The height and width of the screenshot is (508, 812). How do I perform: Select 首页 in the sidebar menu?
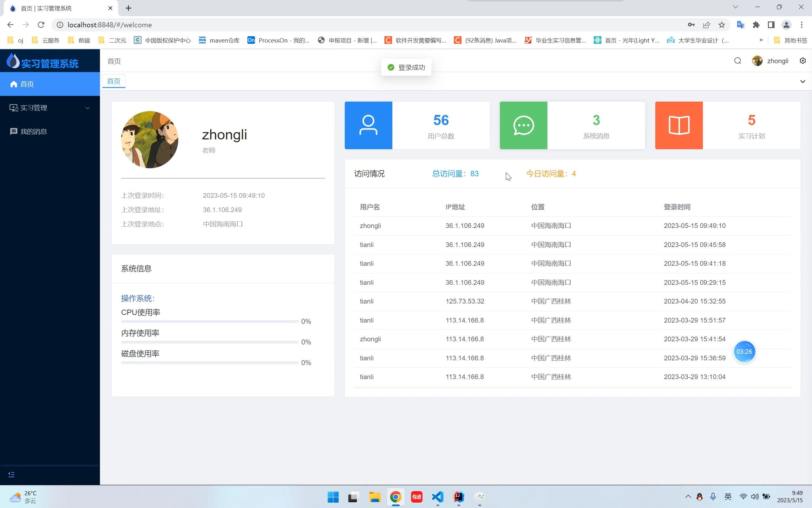pos(50,84)
